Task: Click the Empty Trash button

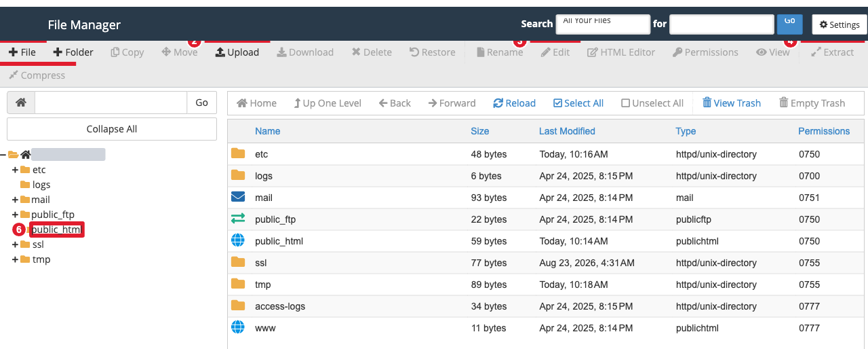Action: [x=812, y=103]
